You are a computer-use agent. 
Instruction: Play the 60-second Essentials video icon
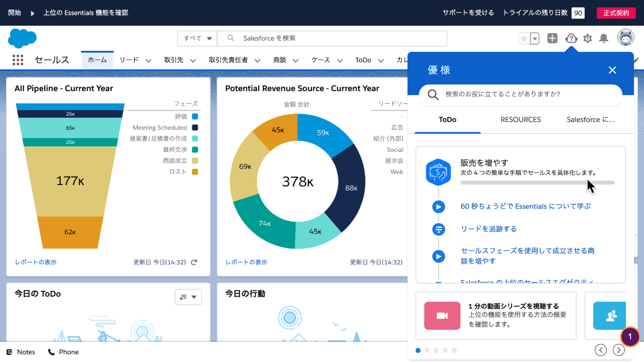tap(439, 207)
